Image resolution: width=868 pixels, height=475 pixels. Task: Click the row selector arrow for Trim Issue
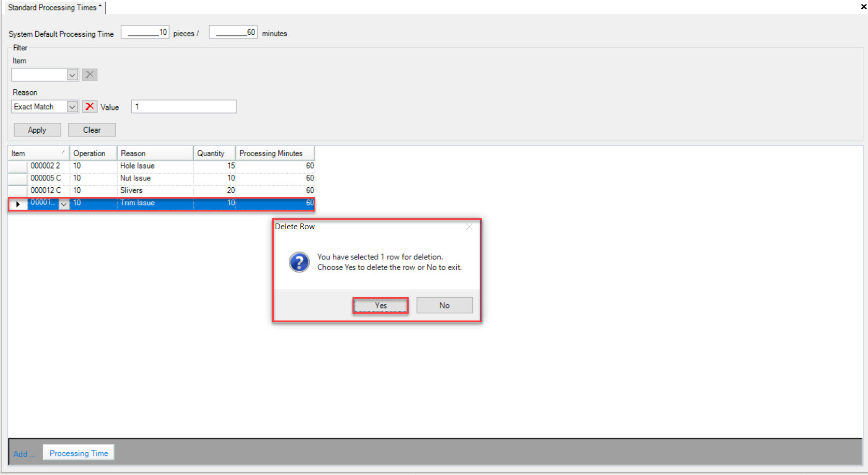(x=18, y=204)
